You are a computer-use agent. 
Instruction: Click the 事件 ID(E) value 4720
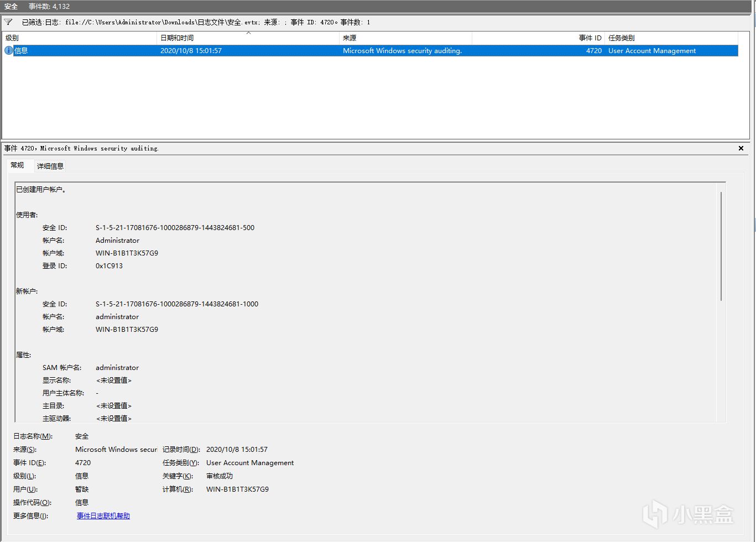83,463
